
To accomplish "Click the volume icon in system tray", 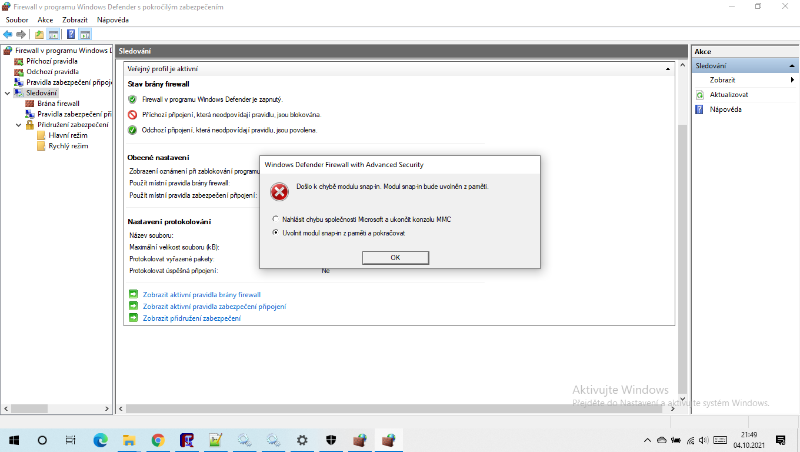I will (704, 440).
